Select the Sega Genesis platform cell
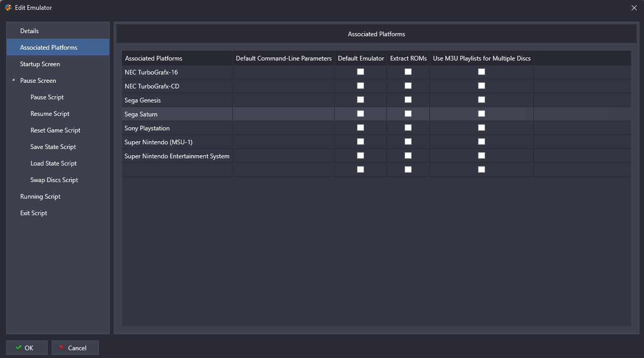Screen dimensions: 644x358 177,100
